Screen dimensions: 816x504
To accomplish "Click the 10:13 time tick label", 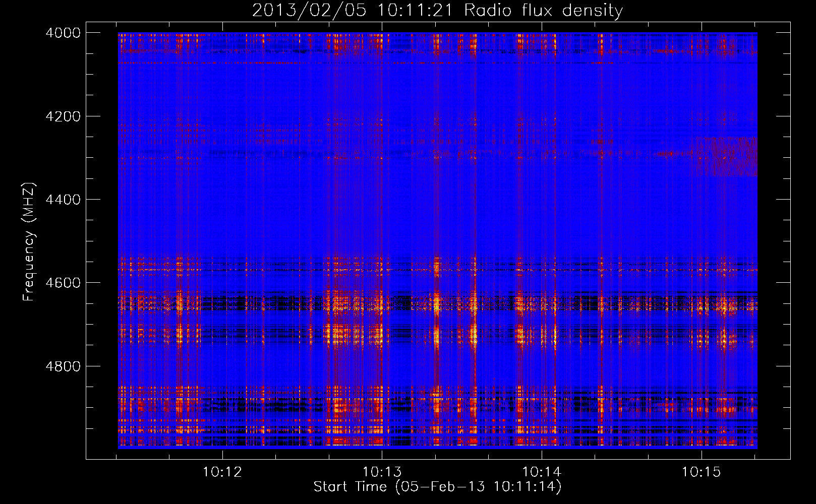I will (382, 472).
